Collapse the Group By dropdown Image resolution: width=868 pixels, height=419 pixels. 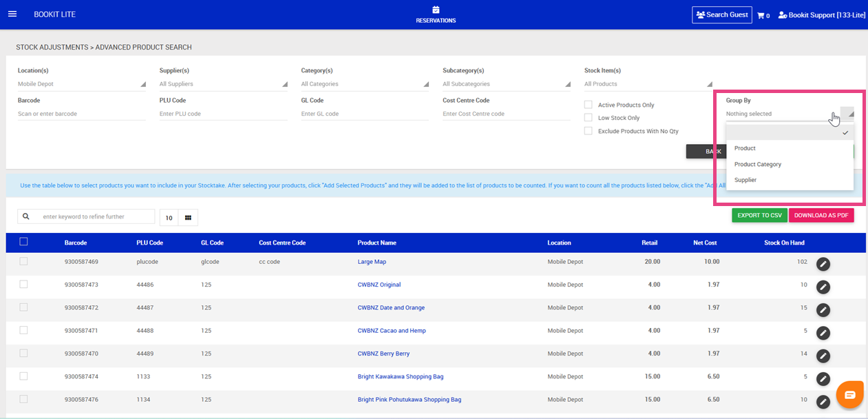click(790, 114)
